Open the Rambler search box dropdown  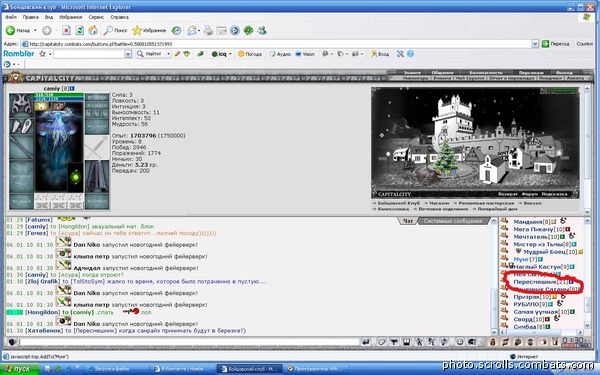(x=128, y=54)
